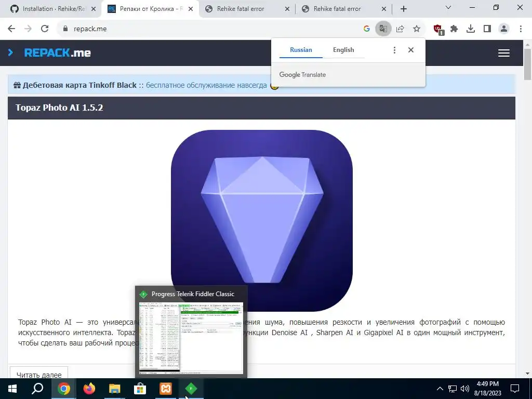Screen dimensions: 532x399
Task: Click the scrollbar down arrow
Action: 528,374
